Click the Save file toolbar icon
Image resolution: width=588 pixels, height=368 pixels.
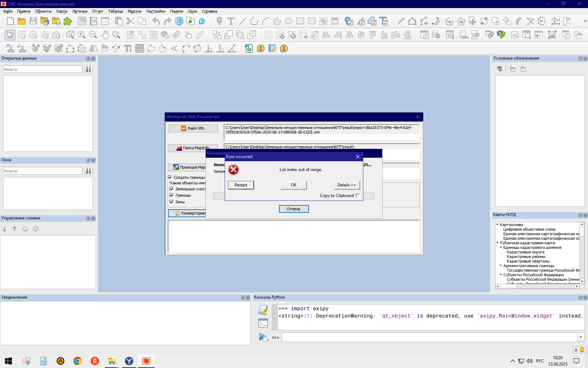pos(33,21)
